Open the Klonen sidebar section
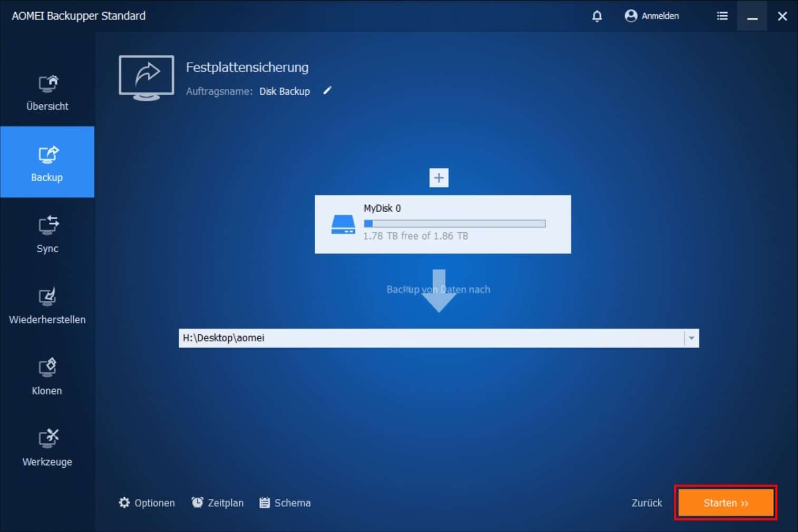The width and height of the screenshot is (798, 532). pyautogui.click(x=47, y=376)
